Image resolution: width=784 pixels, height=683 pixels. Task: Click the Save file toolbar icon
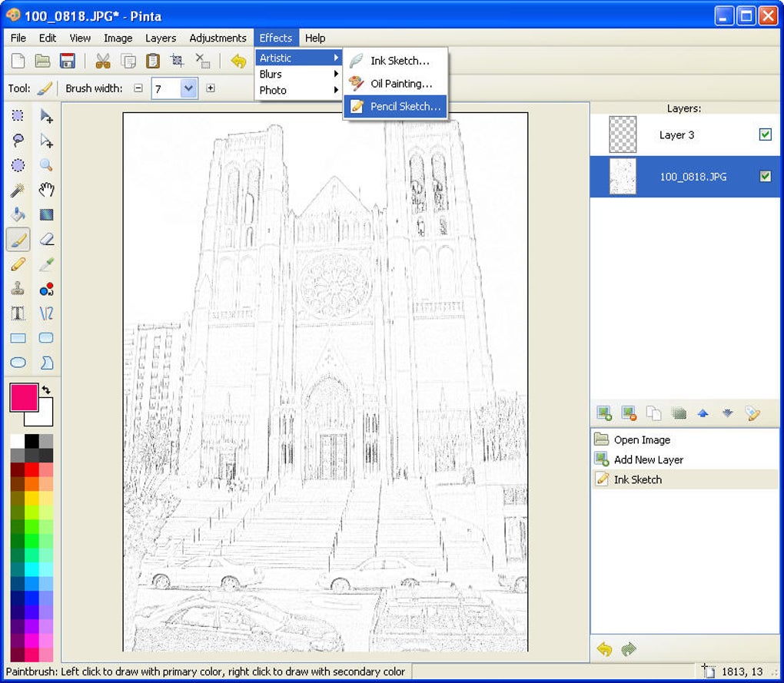pos(67,61)
